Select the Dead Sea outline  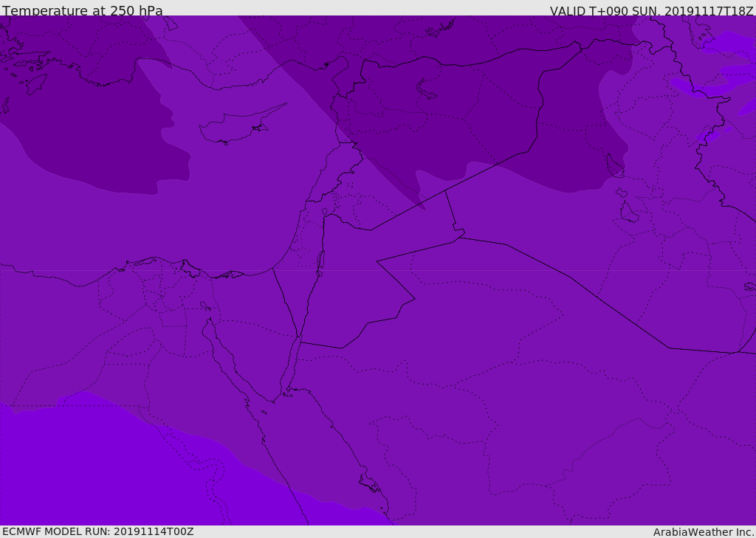click(320, 262)
